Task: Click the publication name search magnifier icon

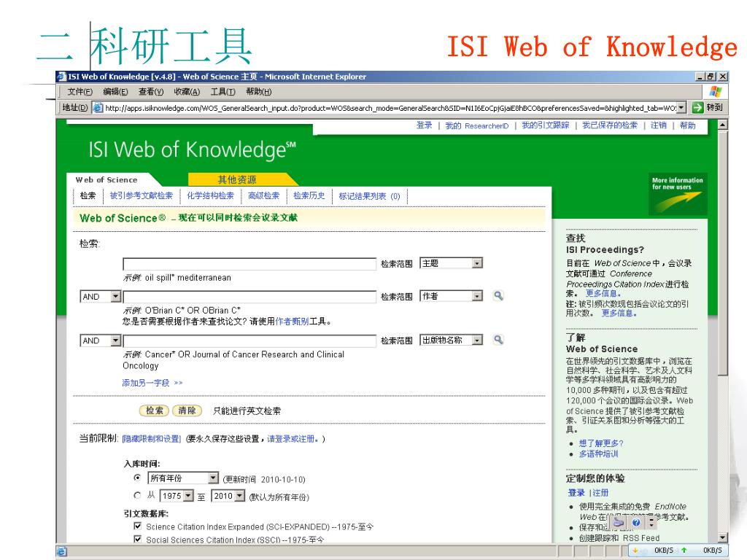Action: pos(498,340)
